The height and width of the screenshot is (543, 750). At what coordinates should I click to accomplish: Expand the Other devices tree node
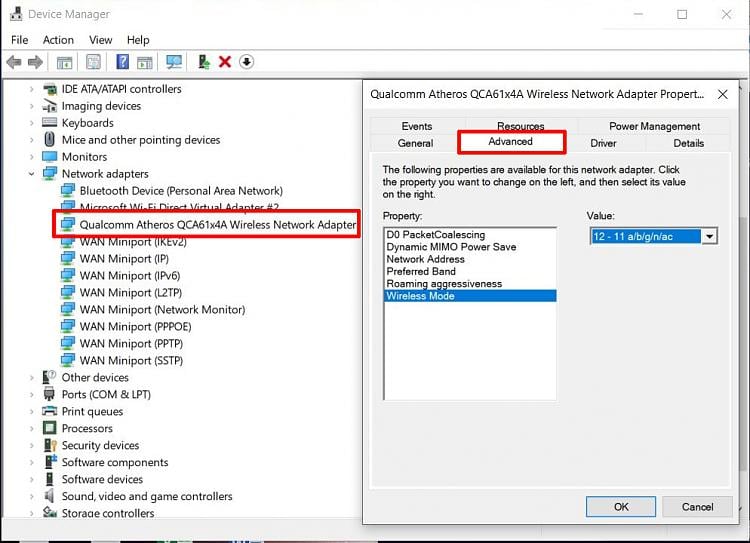[32, 377]
